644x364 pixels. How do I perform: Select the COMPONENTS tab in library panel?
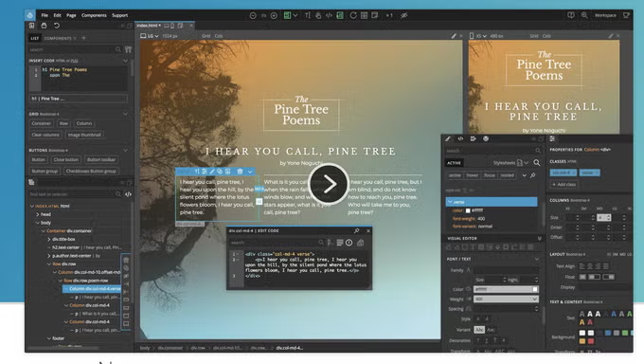tap(58, 38)
